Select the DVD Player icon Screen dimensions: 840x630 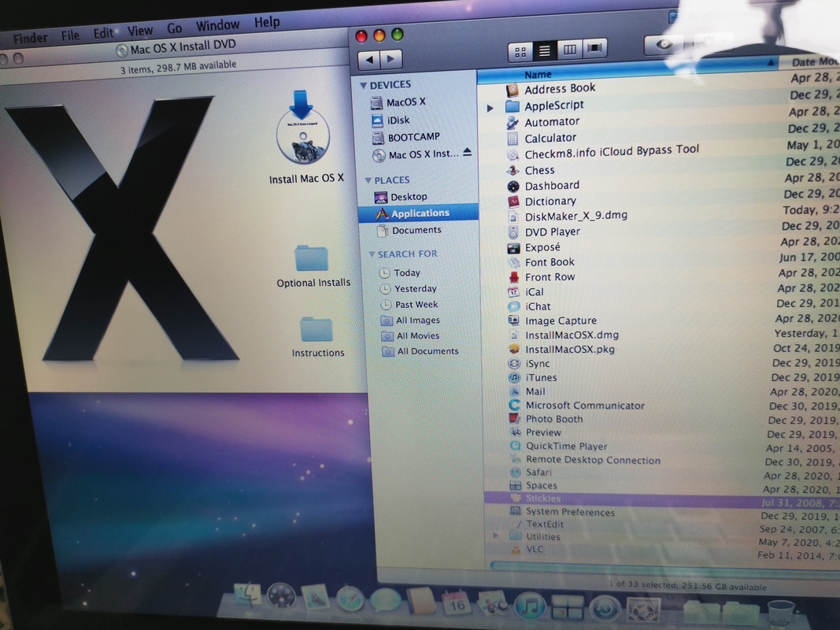tap(513, 232)
